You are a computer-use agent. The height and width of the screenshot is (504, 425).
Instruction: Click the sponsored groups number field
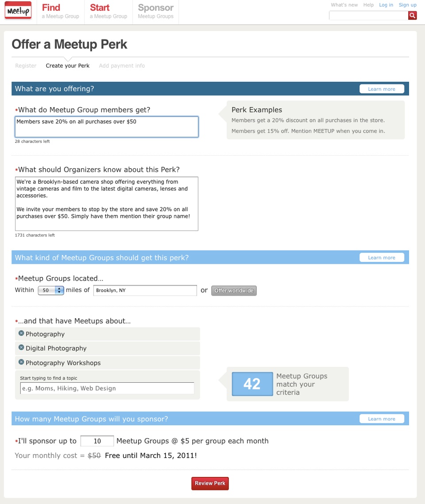click(x=97, y=441)
